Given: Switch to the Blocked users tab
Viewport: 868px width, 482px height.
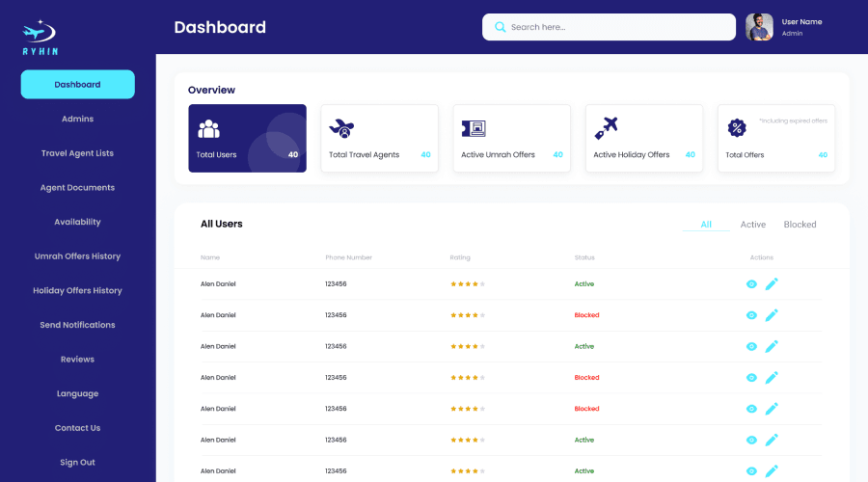Looking at the screenshot, I should tap(800, 225).
